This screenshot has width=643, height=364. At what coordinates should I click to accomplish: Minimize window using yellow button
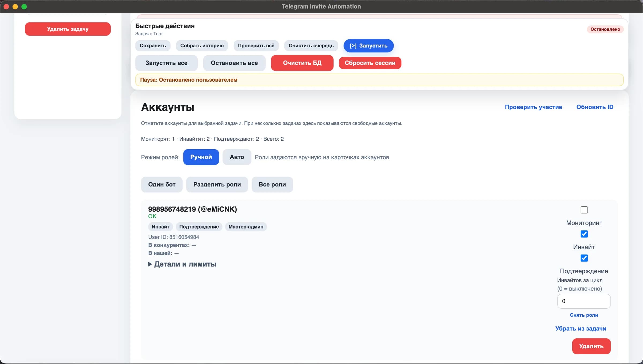coord(15,7)
